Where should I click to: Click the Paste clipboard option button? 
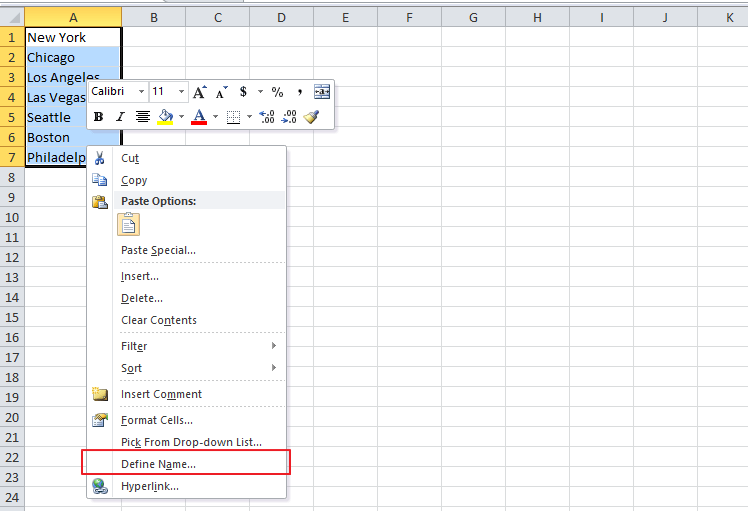(128, 224)
